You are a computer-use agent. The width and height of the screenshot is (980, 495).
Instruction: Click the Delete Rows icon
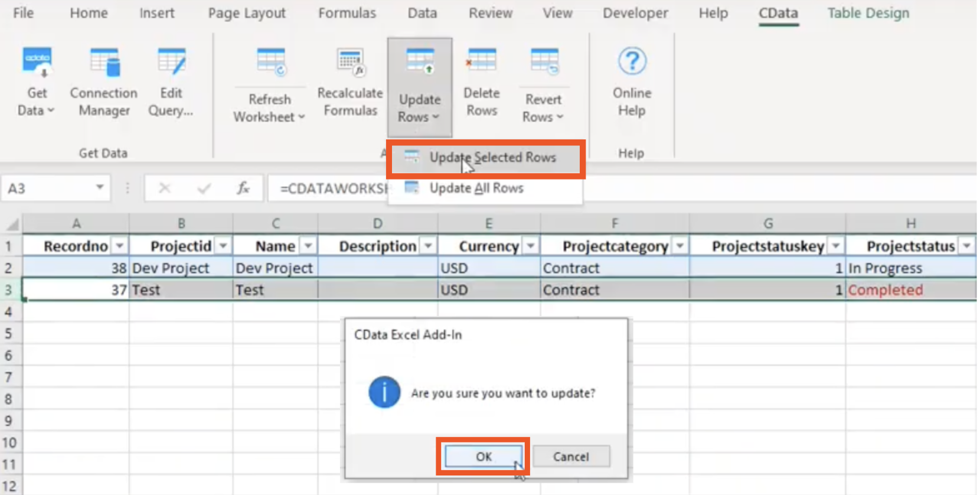coord(481,61)
